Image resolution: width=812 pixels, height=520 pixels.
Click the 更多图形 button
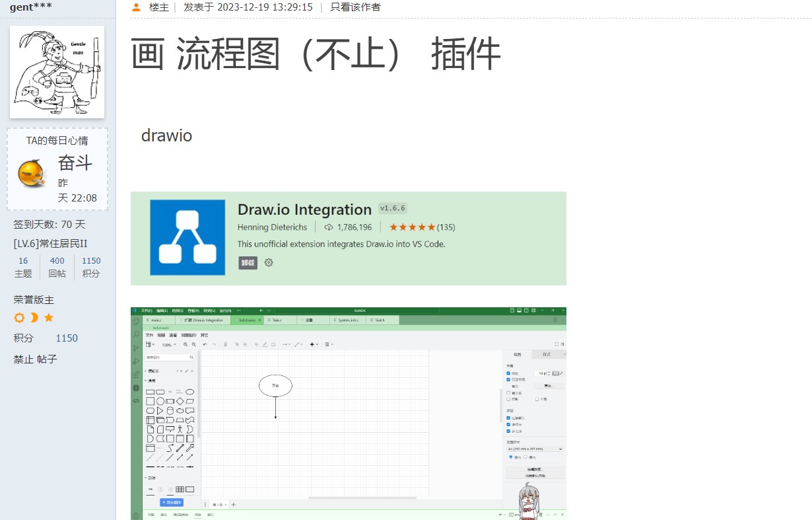172,502
